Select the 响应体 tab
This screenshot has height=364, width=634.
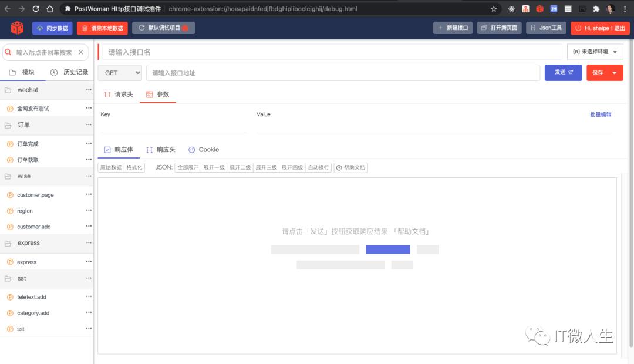119,150
